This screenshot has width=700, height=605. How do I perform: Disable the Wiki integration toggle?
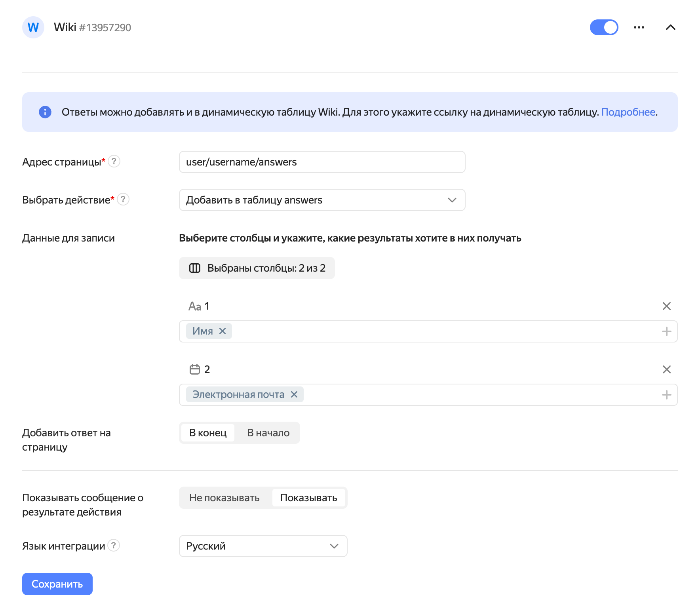(x=604, y=27)
